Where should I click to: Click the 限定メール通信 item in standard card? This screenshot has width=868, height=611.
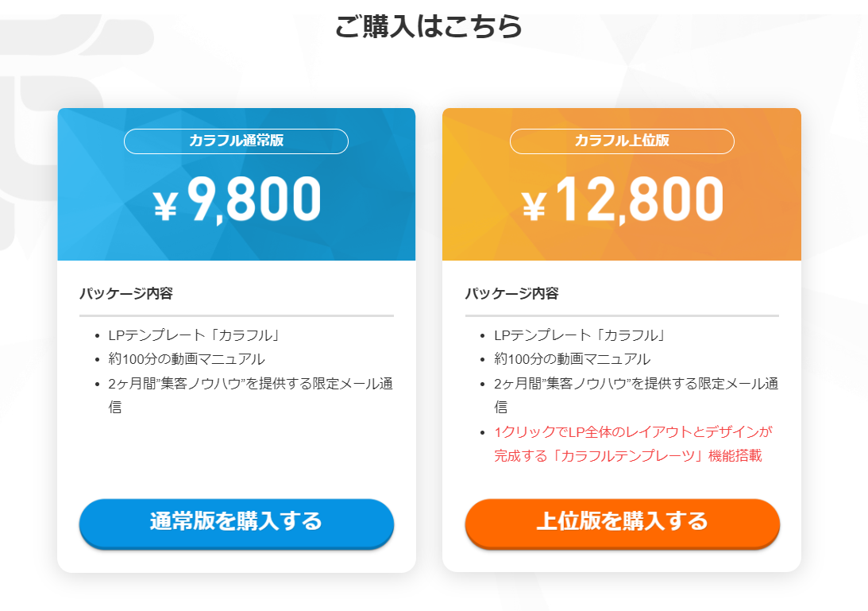[x=251, y=395]
